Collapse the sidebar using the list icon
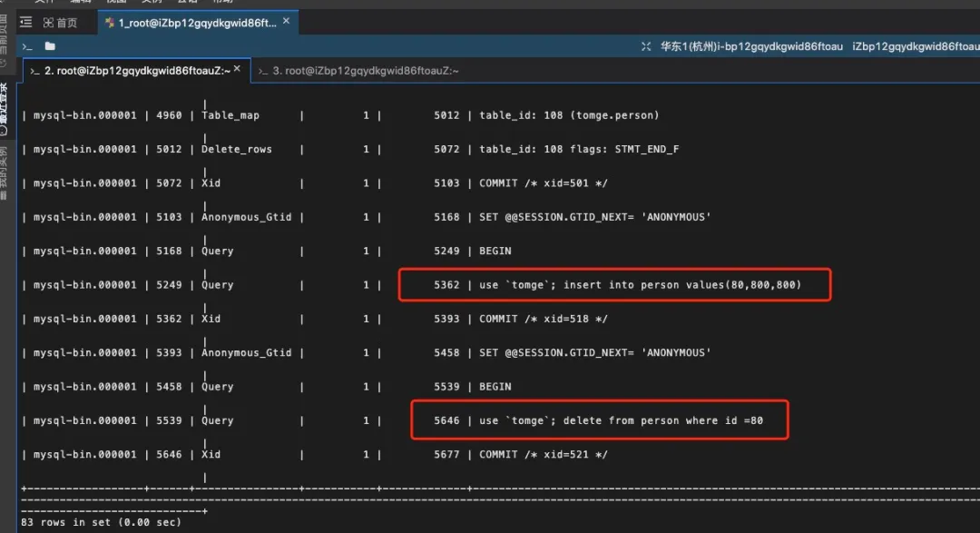Viewport: 980px width, 533px height. pos(25,23)
